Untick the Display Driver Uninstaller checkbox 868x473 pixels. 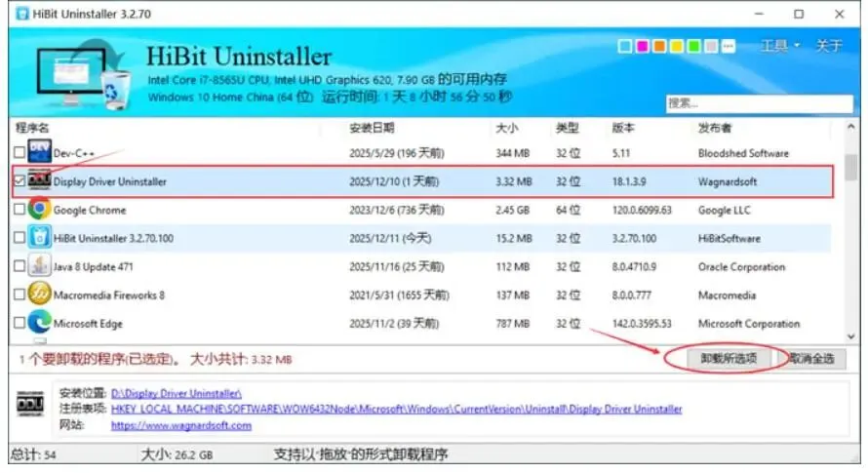tap(20, 181)
